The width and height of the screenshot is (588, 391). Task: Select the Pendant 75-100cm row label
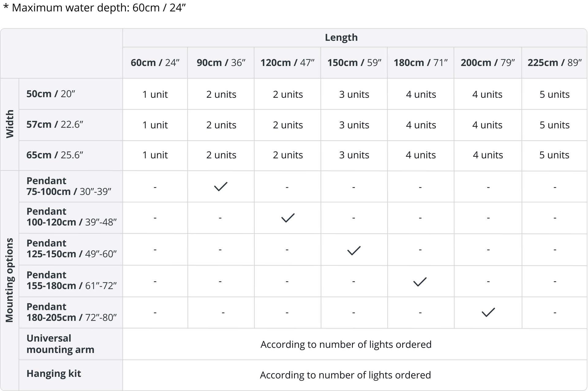tap(69, 186)
